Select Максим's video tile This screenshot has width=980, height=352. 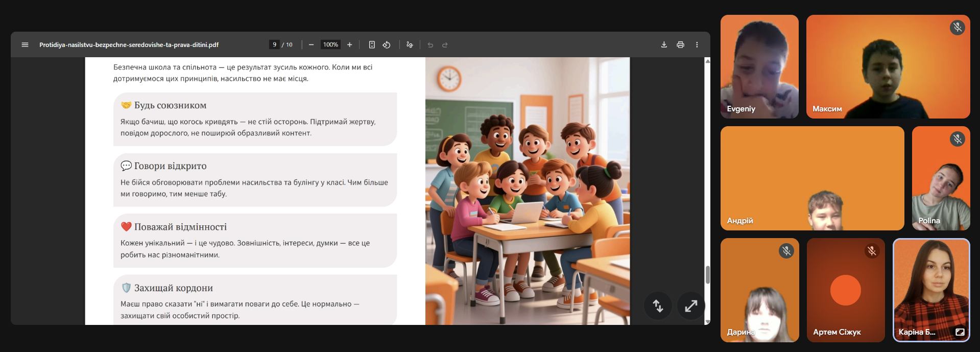coord(888,66)
